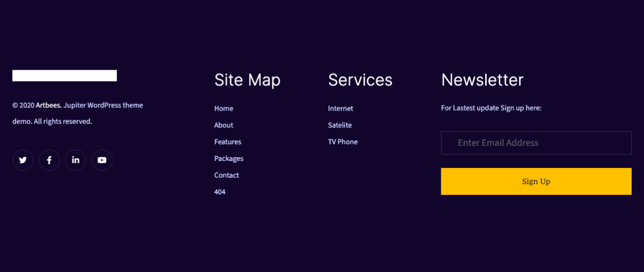Click the Site Map heading
Viewport: 644px width, 272px height.
click(x=247, y=80)
